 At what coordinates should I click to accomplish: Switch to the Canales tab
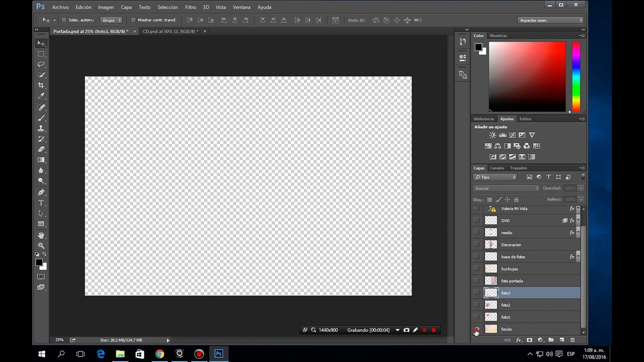click(497, 168)
